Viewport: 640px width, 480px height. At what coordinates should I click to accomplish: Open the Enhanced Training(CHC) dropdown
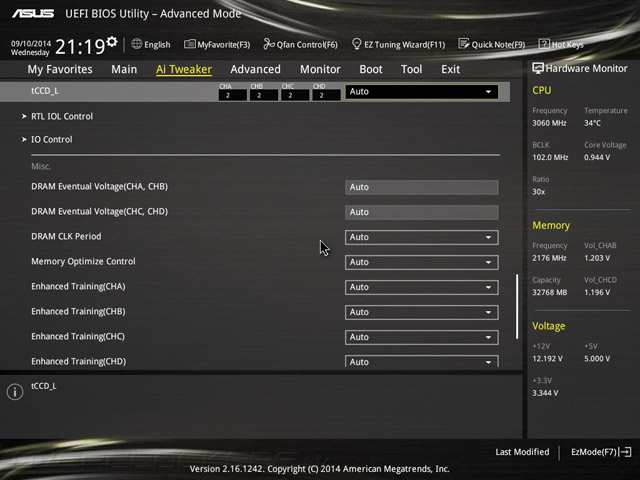(x=422, y=337)
